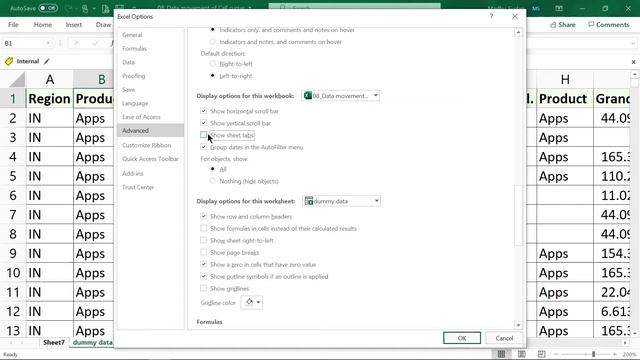The height and width of the screenshot is (360, 640).
Task: Open Trust Center options
Action: (x=138, y=187)
